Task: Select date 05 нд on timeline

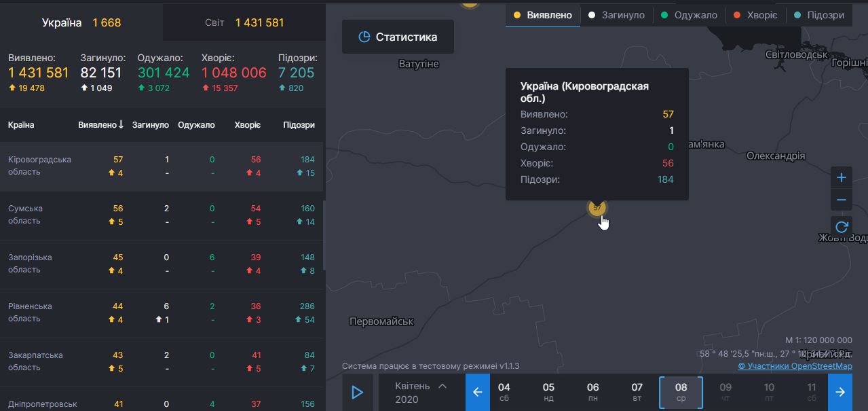Action: click(548, 392)
